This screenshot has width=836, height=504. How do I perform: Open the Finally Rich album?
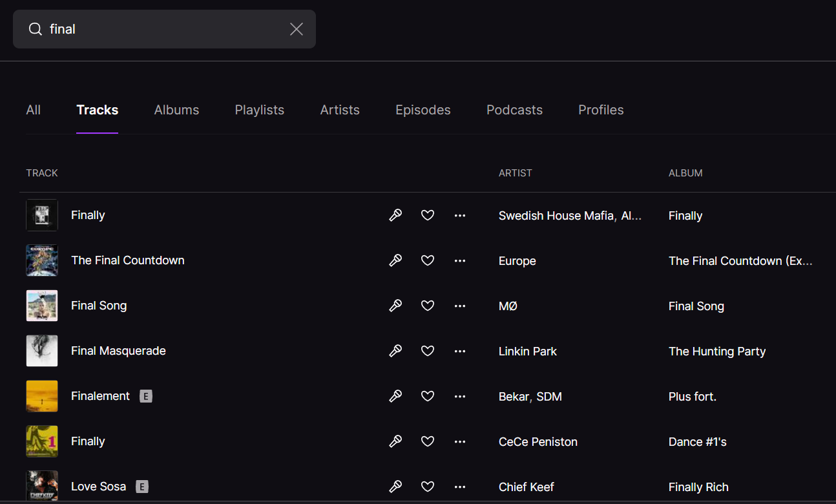pos(698,487)
